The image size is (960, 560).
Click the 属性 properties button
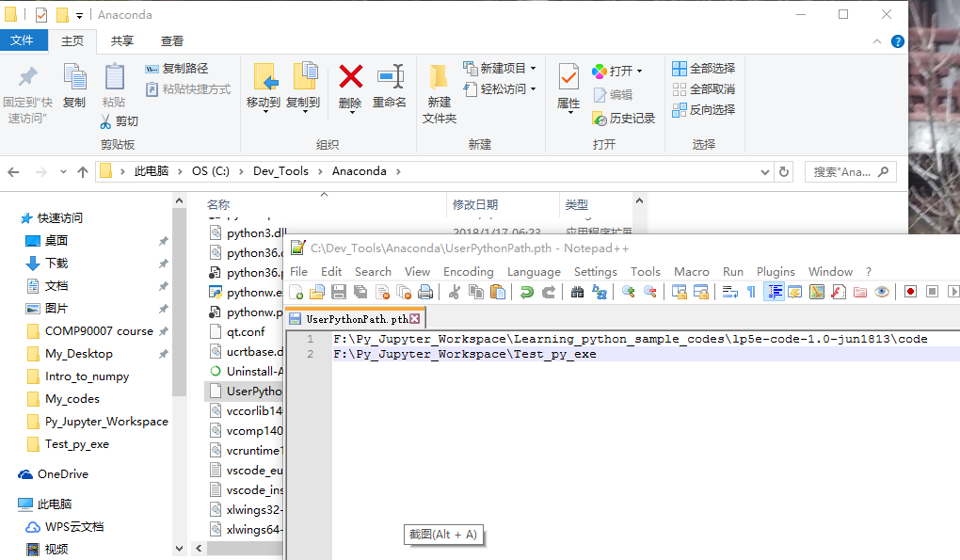coord(568,88)
